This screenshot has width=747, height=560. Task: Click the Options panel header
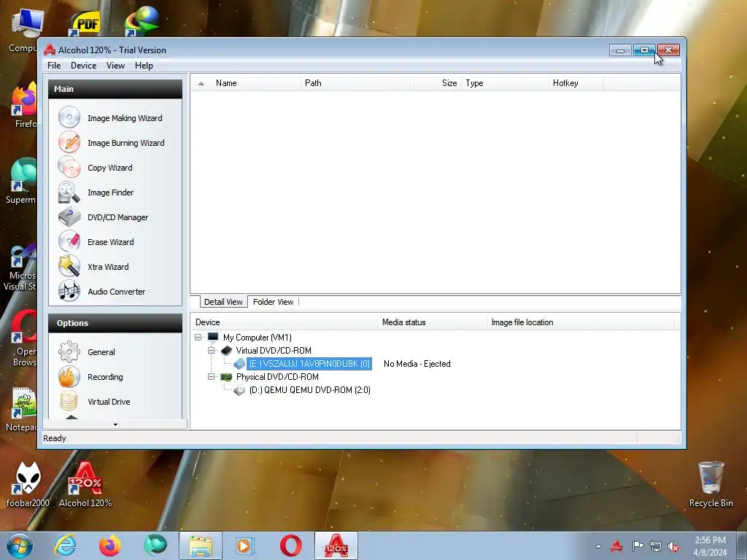pyautogui.click(x=115, y=323)
